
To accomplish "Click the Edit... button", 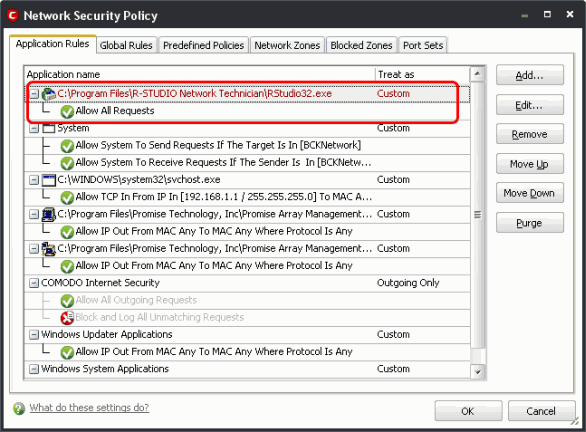I will pos(530,105).
